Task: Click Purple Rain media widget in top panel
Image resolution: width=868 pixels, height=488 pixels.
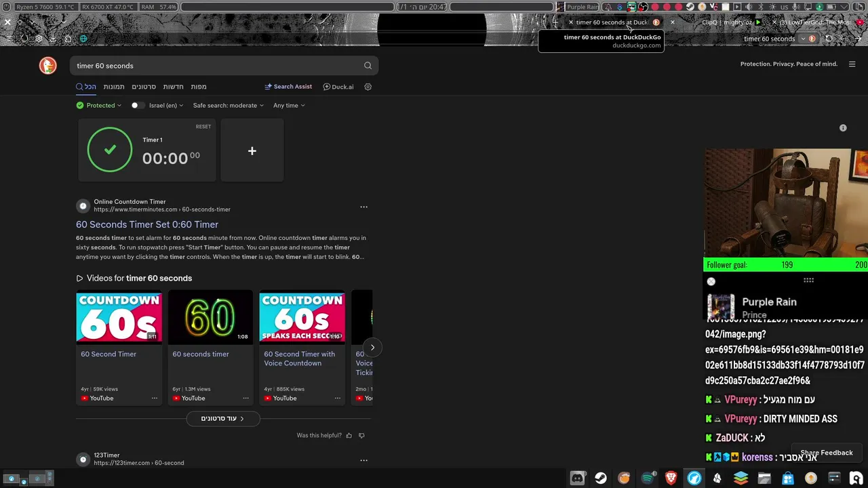Action: (578, 7)
